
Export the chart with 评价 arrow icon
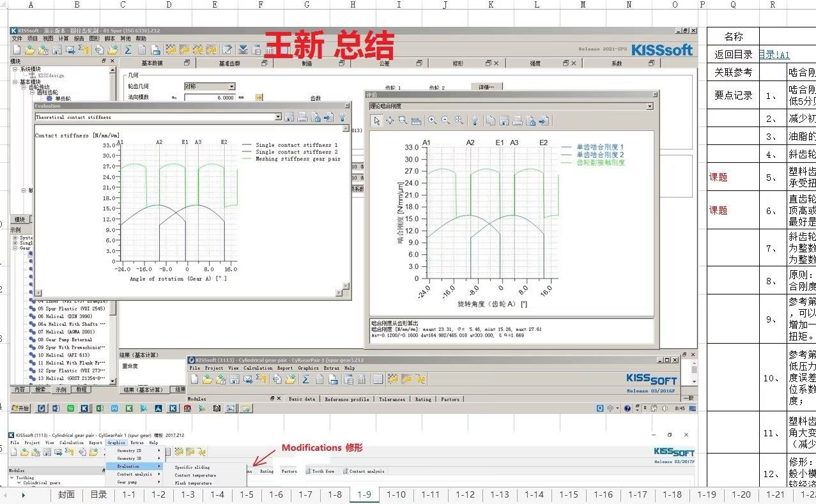(544, 120)
